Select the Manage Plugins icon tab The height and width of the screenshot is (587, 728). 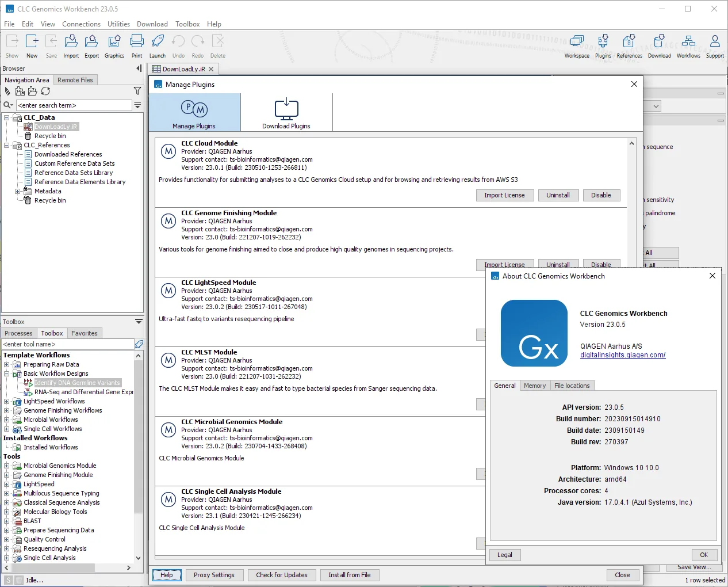tap(194, 113)
